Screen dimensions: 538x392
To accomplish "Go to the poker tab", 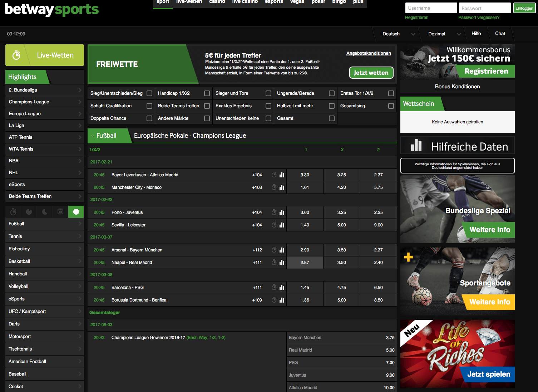I will [x=318, y=2].
